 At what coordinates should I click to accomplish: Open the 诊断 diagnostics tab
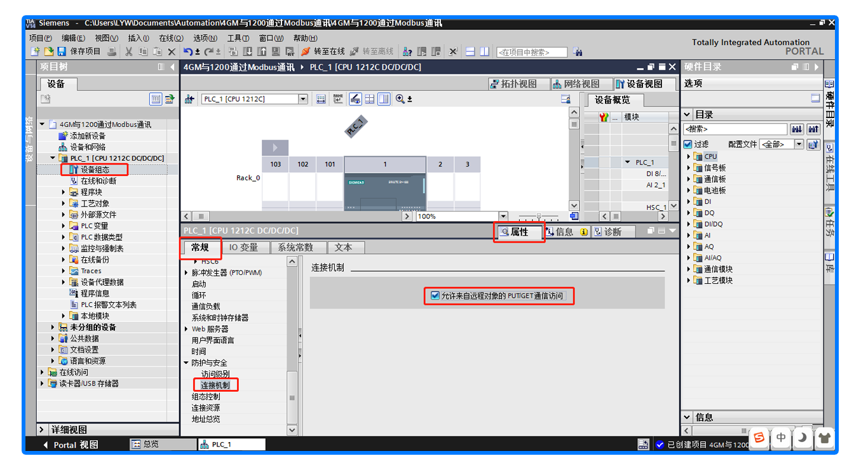click(x=613, y=232)
